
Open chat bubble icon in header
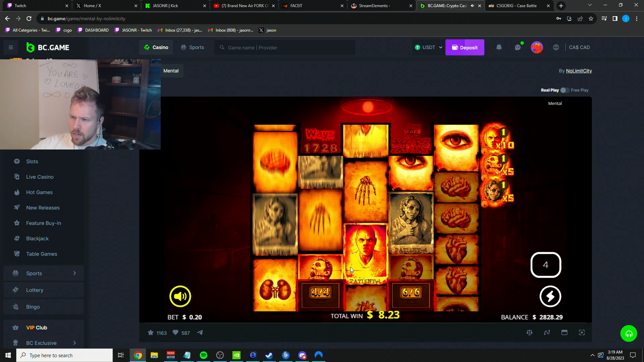pyautogui.click(x=518, y=47)
